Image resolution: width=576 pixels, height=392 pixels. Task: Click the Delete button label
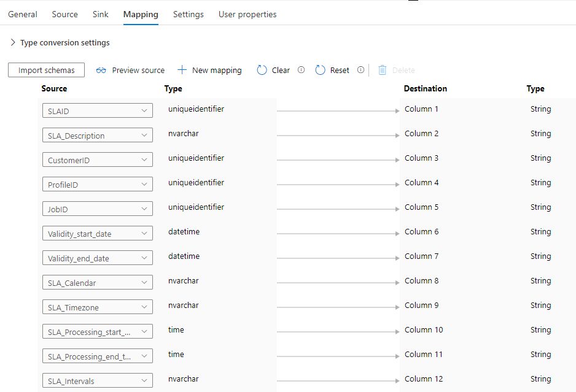403,70
